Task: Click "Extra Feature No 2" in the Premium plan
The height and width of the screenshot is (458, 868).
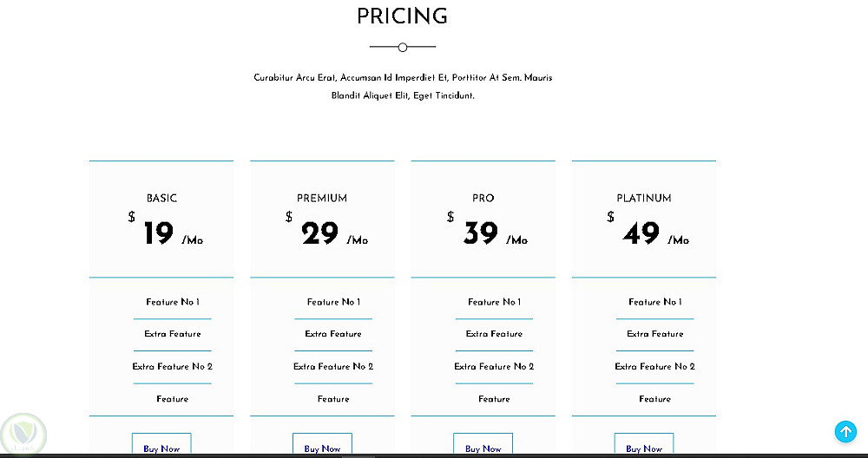Action: [x=333, y=366]
